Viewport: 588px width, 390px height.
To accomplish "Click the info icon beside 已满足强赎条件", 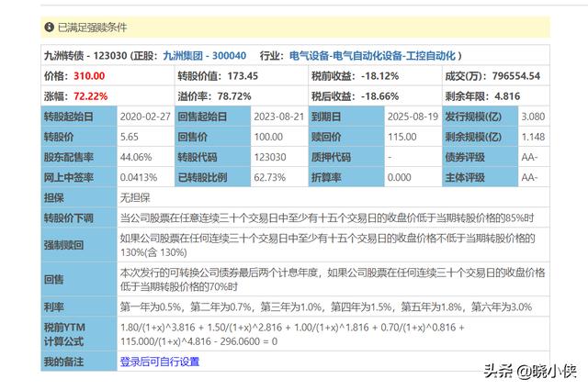I will point(49,27).
